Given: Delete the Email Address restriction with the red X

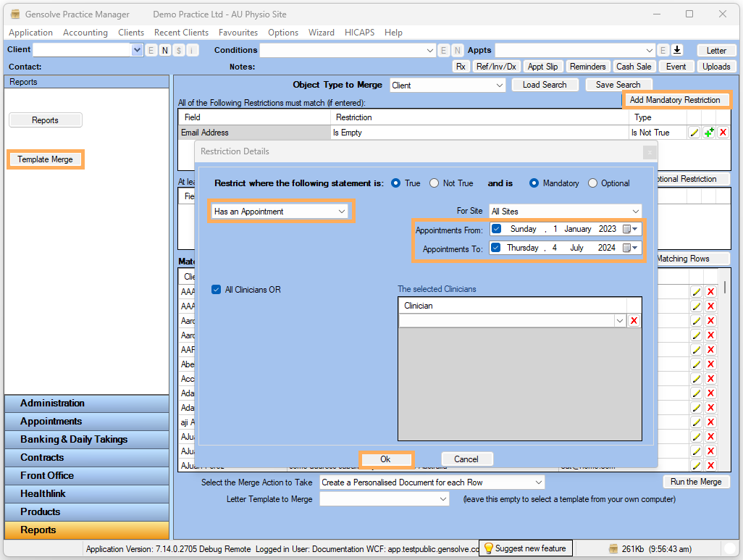Looking at the screenshot, I should tap(723, 133).
